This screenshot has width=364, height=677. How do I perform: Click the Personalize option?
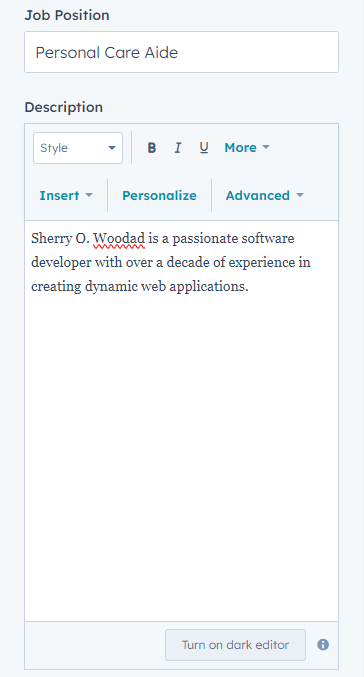159,196
